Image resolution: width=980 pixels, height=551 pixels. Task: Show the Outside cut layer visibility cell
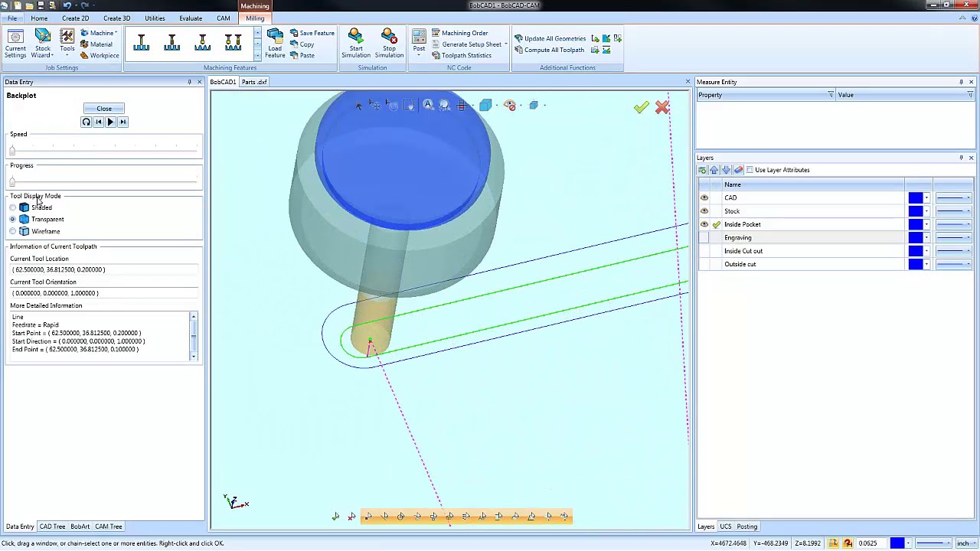[704, 264]
